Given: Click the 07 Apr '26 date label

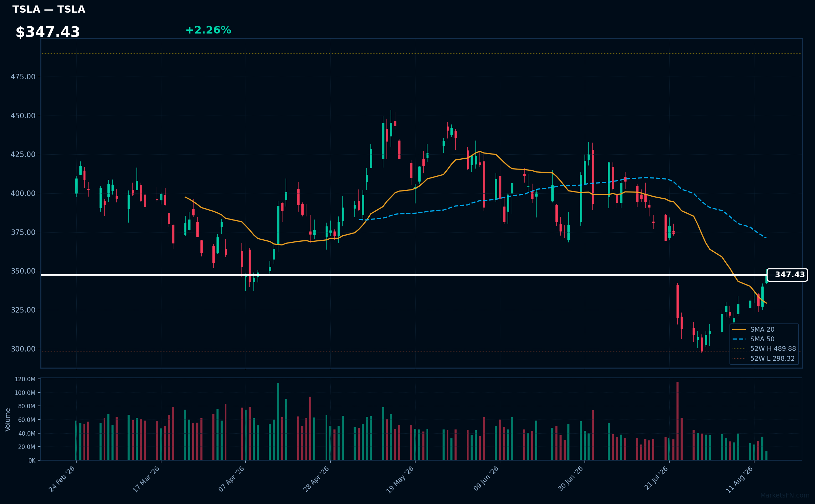Looking at the screenshot, I should click(232, 479).
